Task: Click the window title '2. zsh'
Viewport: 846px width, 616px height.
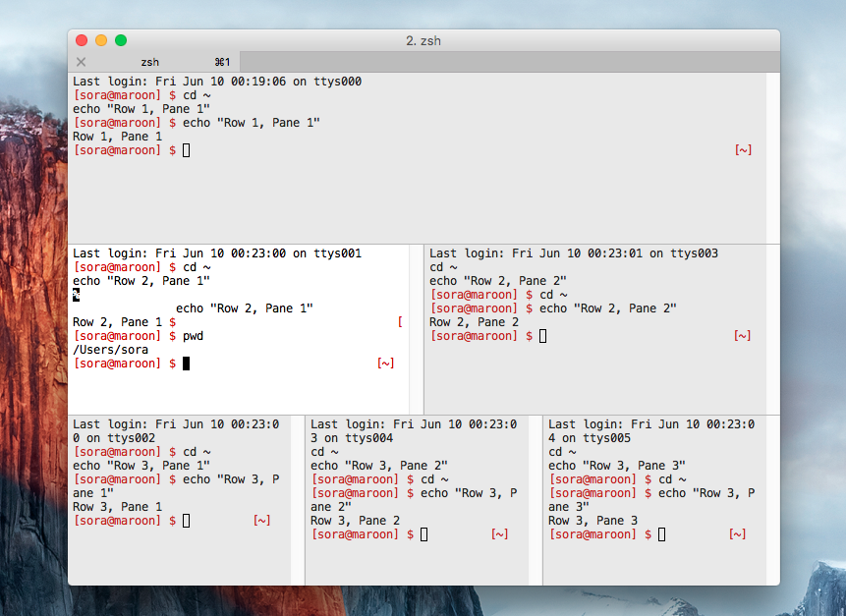Action: click(423, 41)
